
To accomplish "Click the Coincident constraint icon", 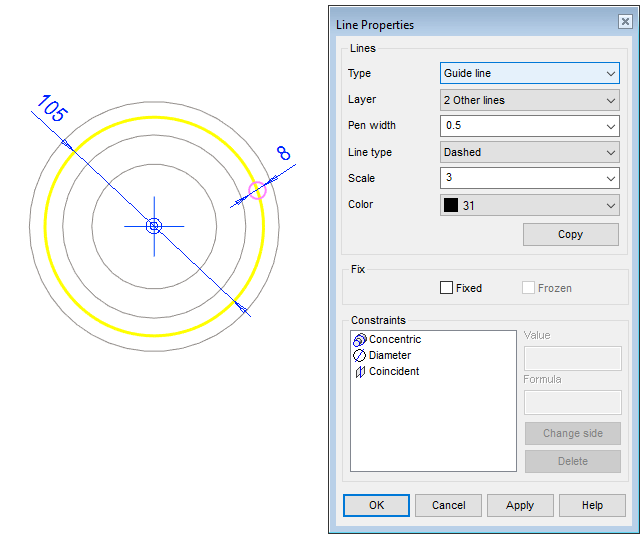I will click(x=360, y=372).
